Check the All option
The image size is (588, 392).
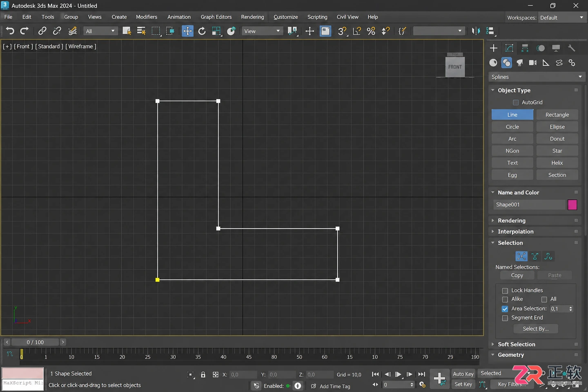tap(544, 299)
